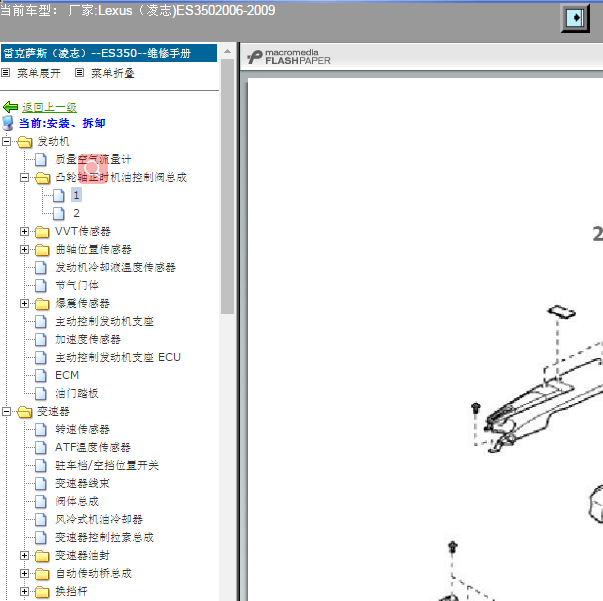Click 当前:安装、拆卸 heading
The image size is (603, 601).
(62, 123)
